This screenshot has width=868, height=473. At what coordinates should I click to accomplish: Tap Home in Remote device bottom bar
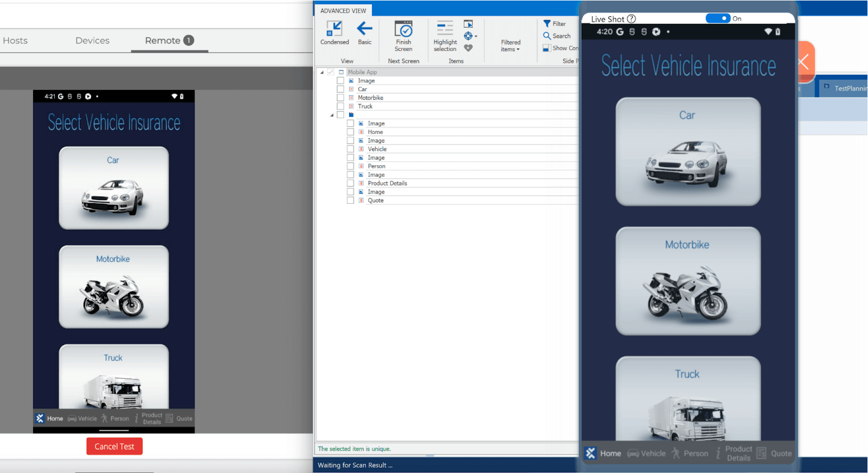pos(49,418)
